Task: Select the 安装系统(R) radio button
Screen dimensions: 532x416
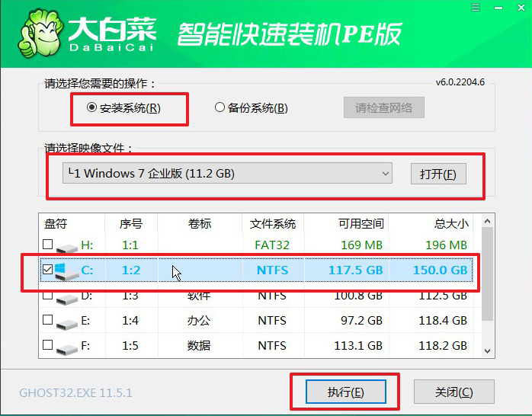Action: pos(92,108)
